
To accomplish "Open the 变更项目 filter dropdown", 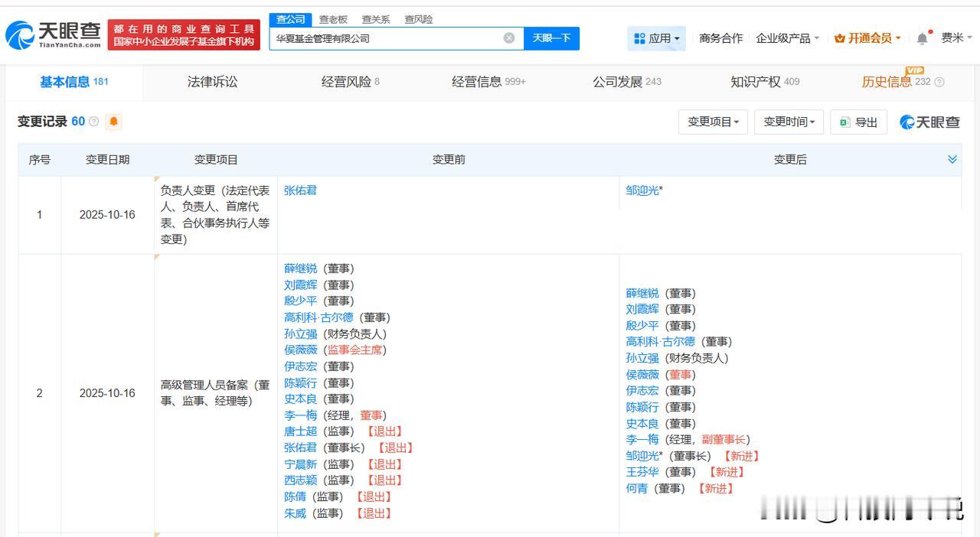I will tap(713, 122).
